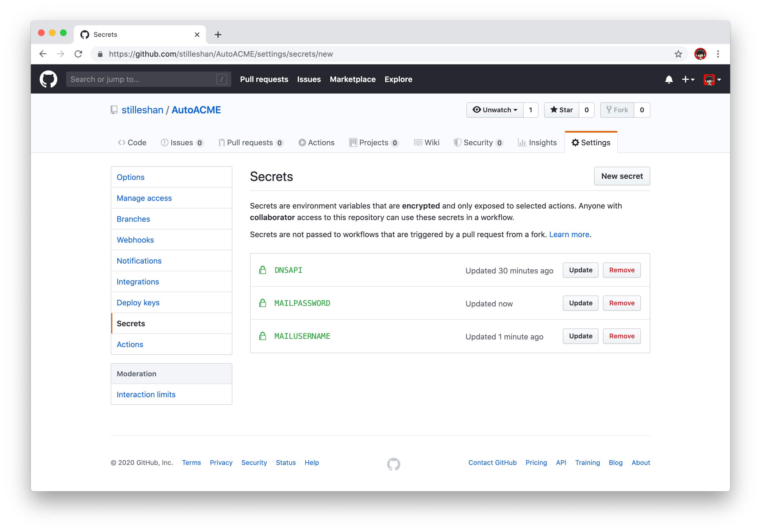Update the MAILUSERNAME secret
This screenshot has width=761, height=532.
(x=580, y=336)
